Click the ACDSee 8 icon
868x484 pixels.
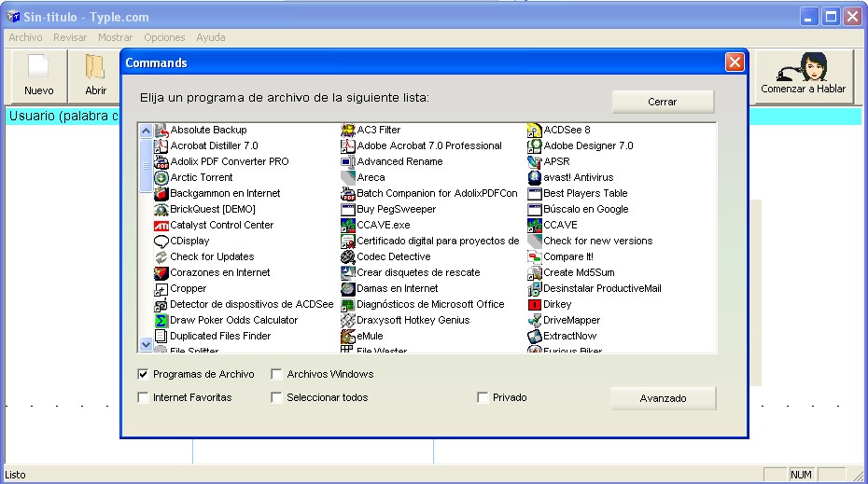tap(534, 131)
